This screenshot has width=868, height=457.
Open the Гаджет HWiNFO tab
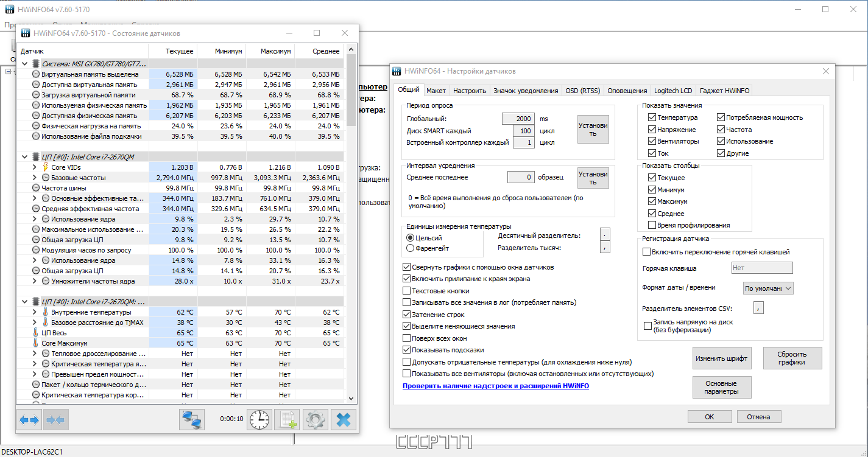[725, 91]
